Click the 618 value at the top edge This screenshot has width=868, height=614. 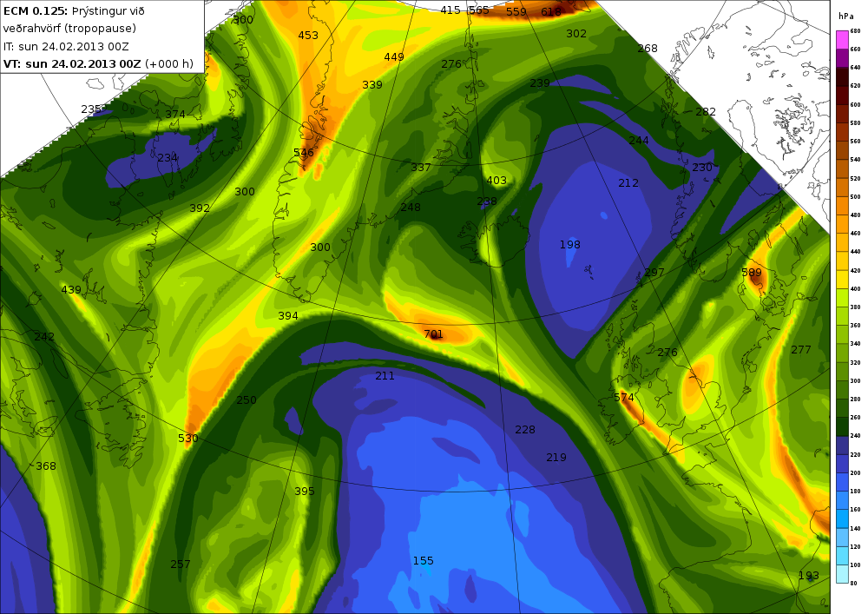(x=551, y=11)
